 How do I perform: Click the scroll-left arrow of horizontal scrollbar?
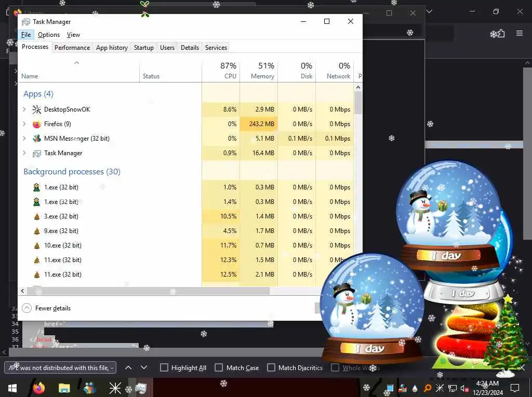[x=22, y=291]
